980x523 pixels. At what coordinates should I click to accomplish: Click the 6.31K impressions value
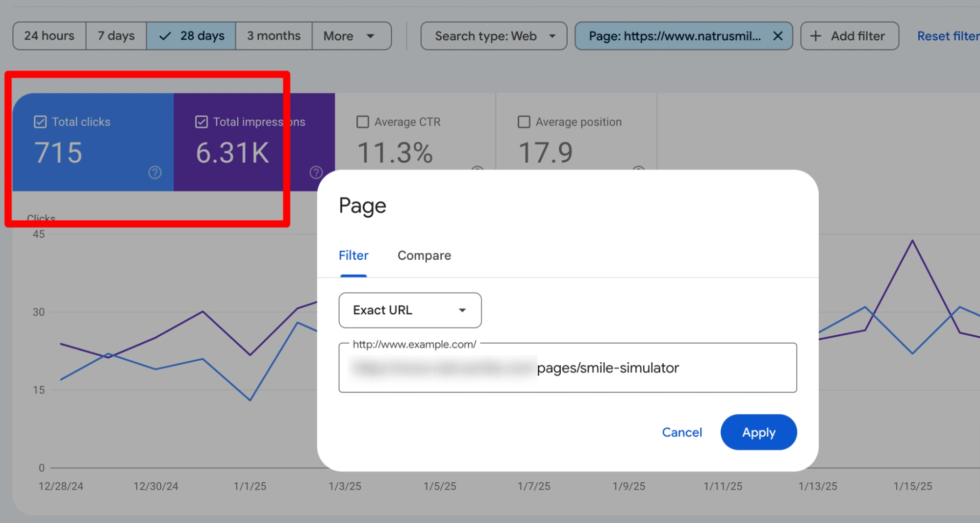(x=232, y=152)
